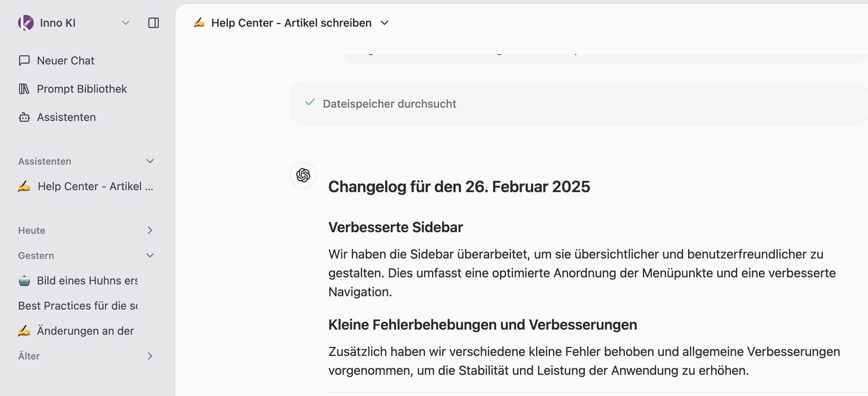Expand the Älter chat group
Viewport: 868px width, 396px height.
(x=150, y=356)
